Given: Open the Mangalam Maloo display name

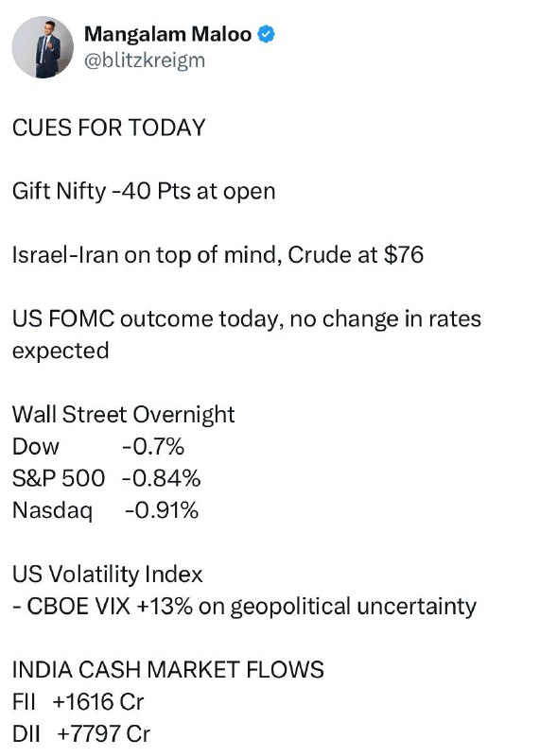Looking at the screenshot, I should coord(167,34).
